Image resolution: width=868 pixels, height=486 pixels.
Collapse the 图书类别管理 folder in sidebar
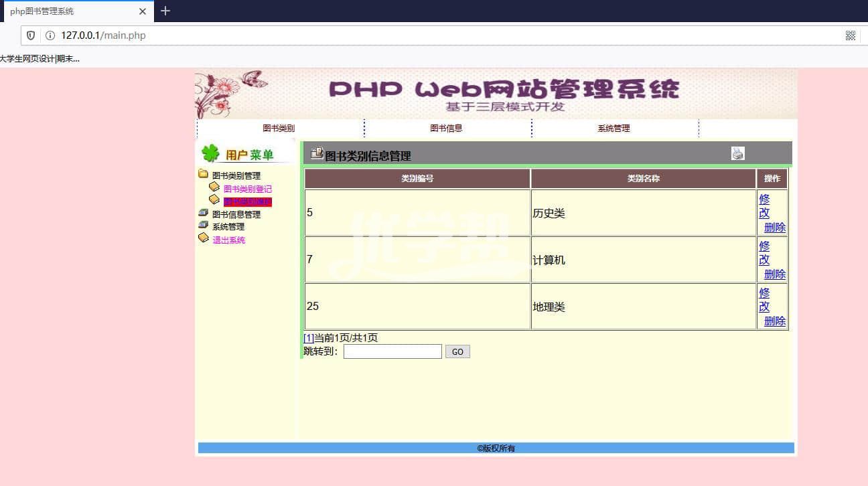(x=236, y=175)
